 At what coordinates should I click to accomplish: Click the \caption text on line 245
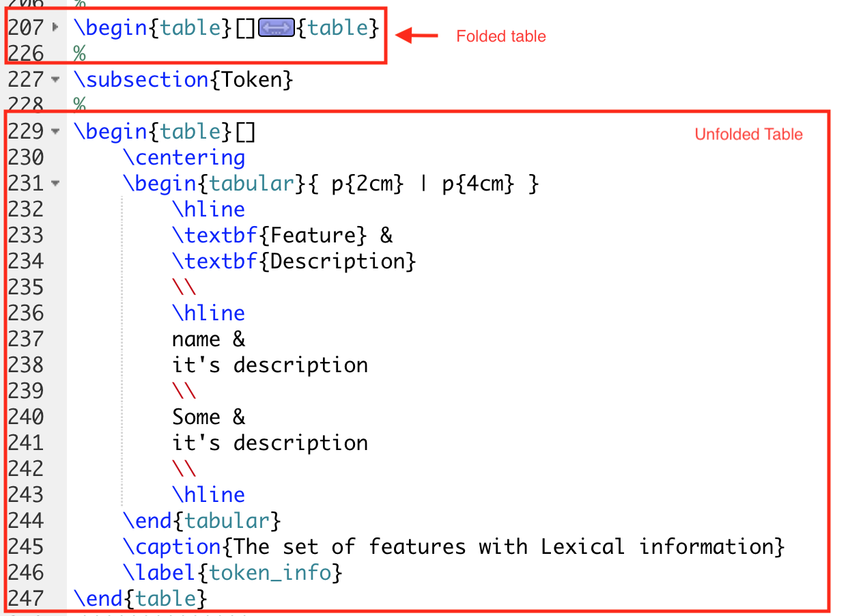(x=175, y=546)
